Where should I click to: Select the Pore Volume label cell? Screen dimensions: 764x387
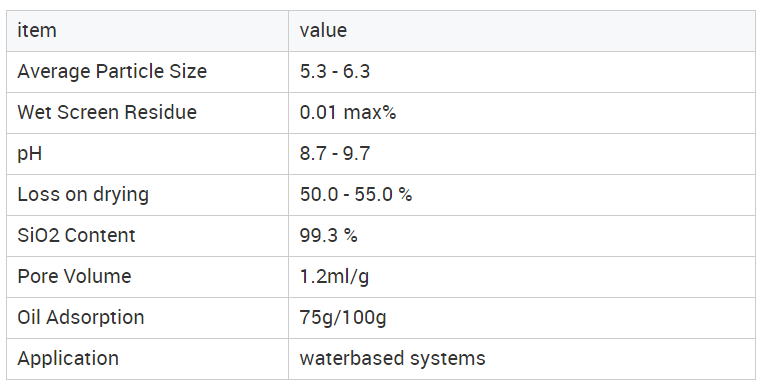(147, 277)
